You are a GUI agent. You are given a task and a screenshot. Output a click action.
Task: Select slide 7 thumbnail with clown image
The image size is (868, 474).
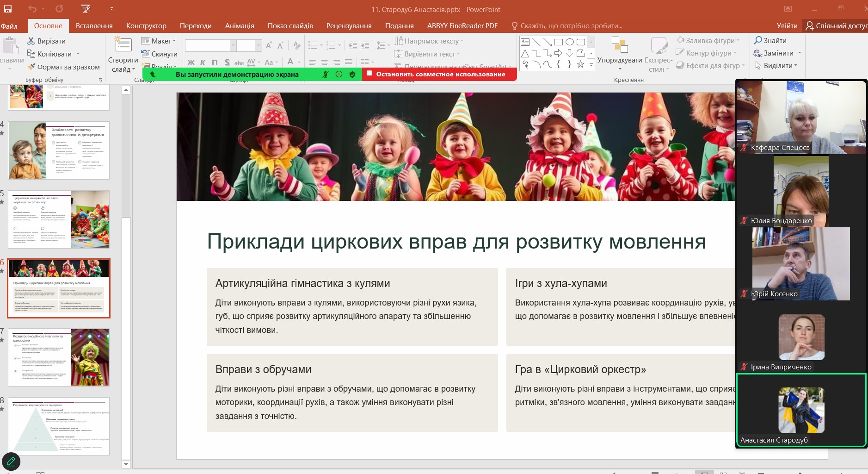59,357
